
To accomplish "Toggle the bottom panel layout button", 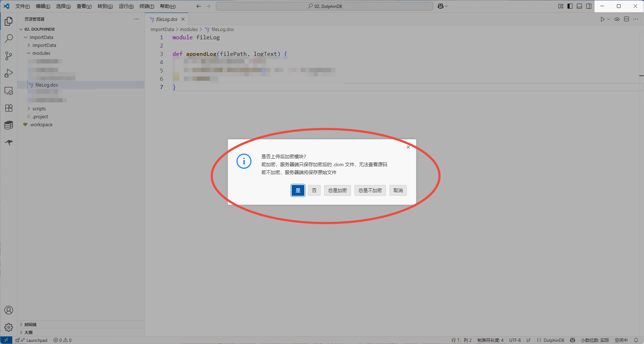I will [x=579, y=6].
